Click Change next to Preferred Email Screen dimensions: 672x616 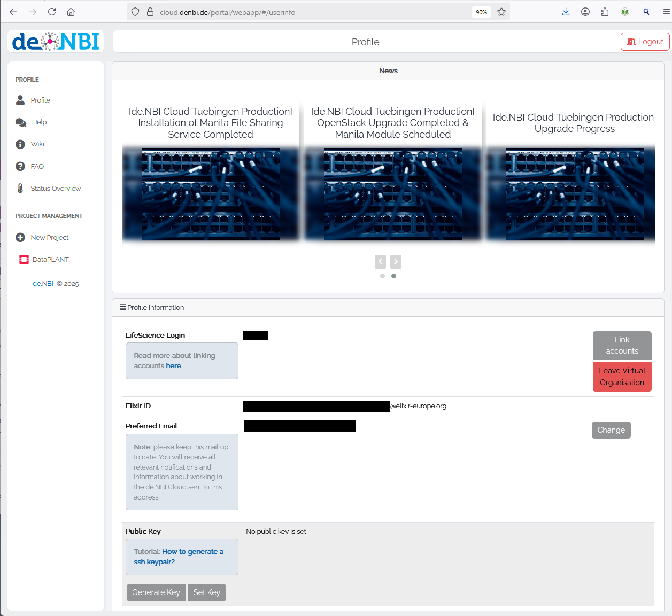click(611, 430)
